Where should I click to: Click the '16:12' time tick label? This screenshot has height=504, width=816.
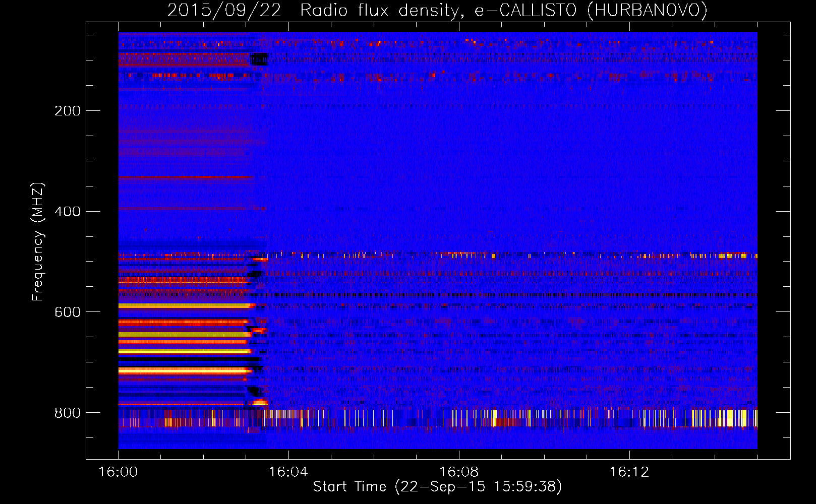[629, 472]
